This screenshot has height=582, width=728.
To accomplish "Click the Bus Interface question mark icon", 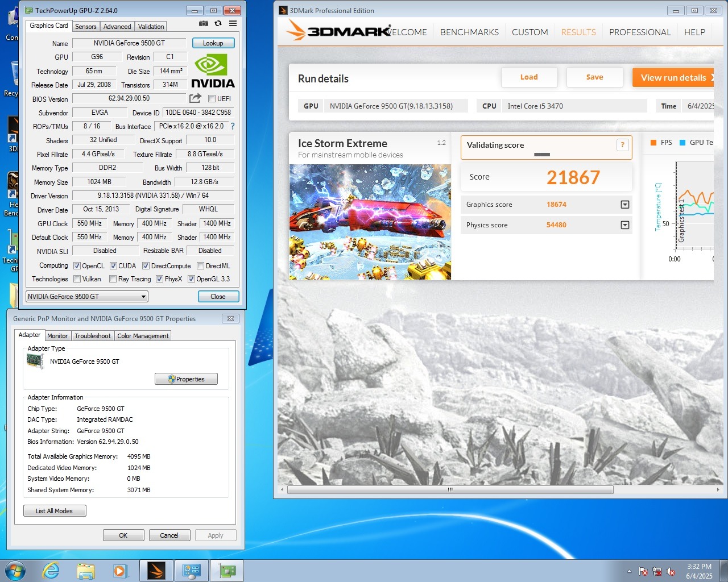I will coord(232,126).
